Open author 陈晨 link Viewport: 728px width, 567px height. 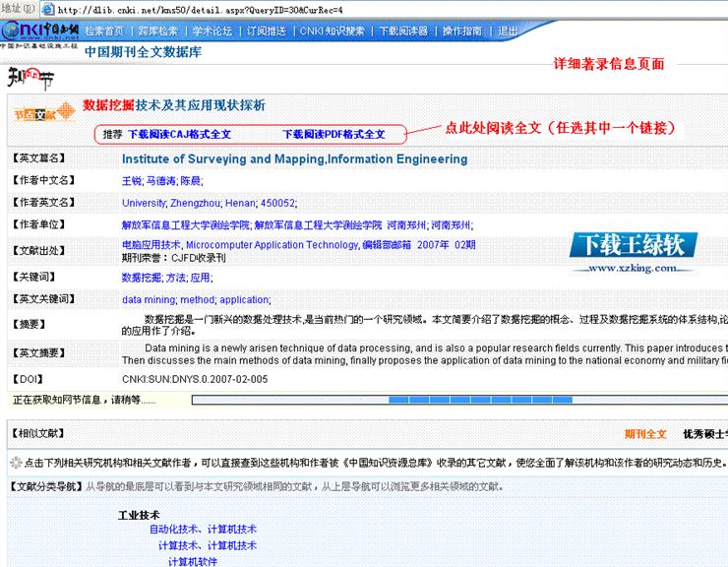[190, 181]
